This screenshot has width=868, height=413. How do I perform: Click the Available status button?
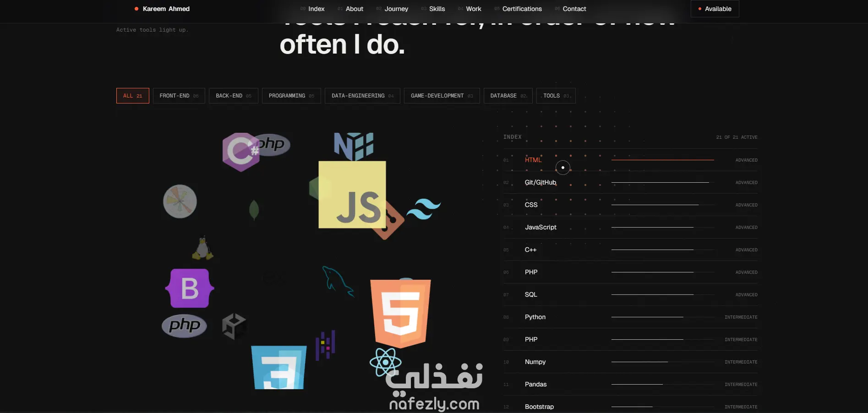[715, 9]
